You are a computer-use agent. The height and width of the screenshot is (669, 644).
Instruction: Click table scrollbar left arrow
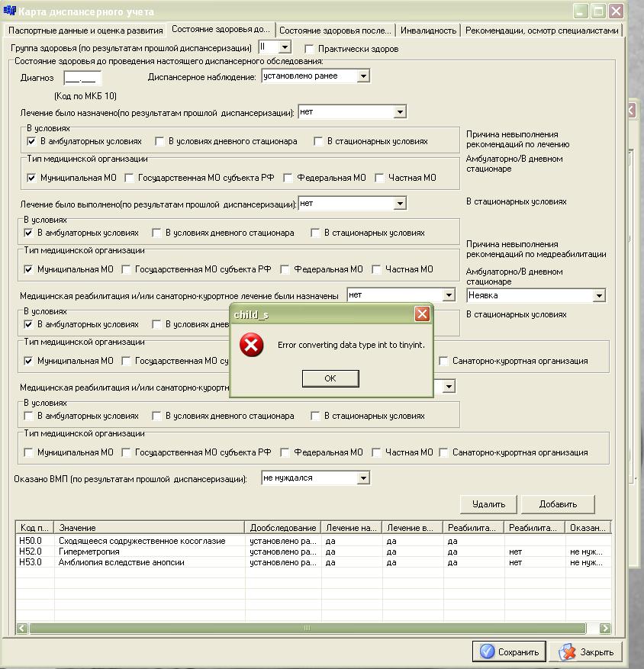[22, 628]
